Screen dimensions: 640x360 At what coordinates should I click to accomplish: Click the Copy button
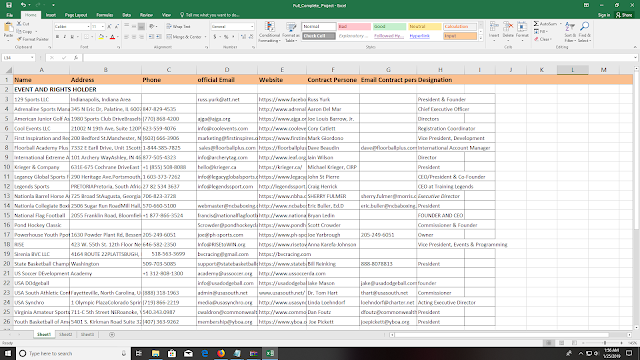coord(24,31)
